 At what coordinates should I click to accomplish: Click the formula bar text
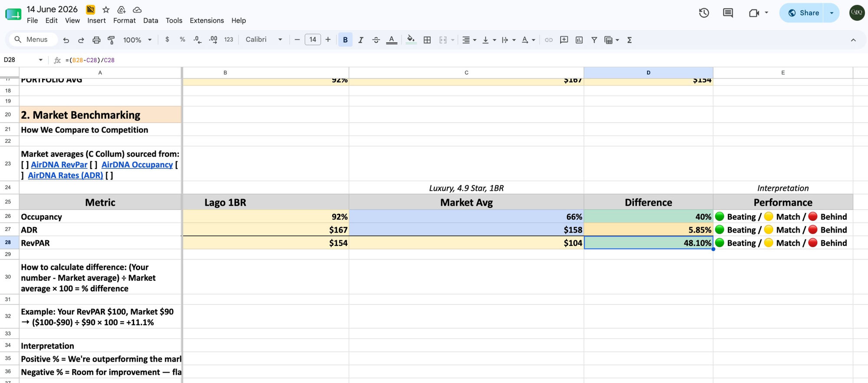point(90,60)
